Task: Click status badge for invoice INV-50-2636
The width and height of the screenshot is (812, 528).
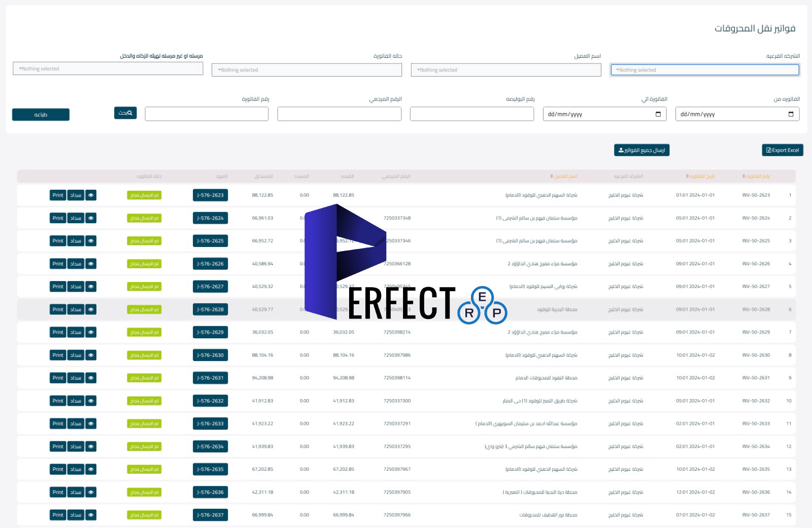Action: coord(144,492)
